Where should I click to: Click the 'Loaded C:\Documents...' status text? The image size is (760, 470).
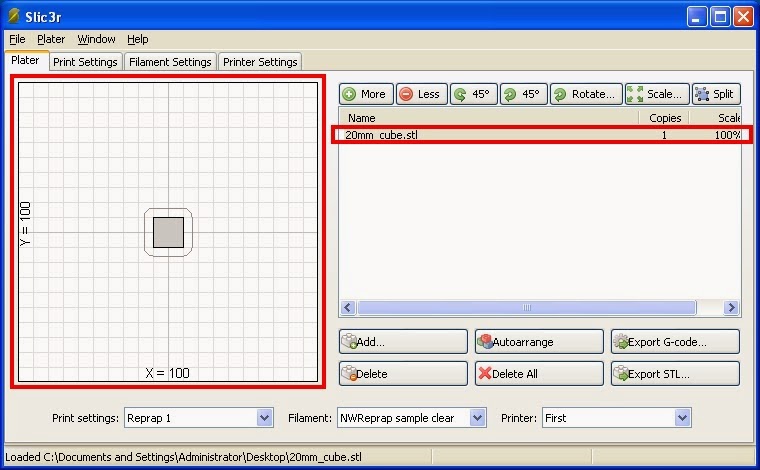[183, 457]
